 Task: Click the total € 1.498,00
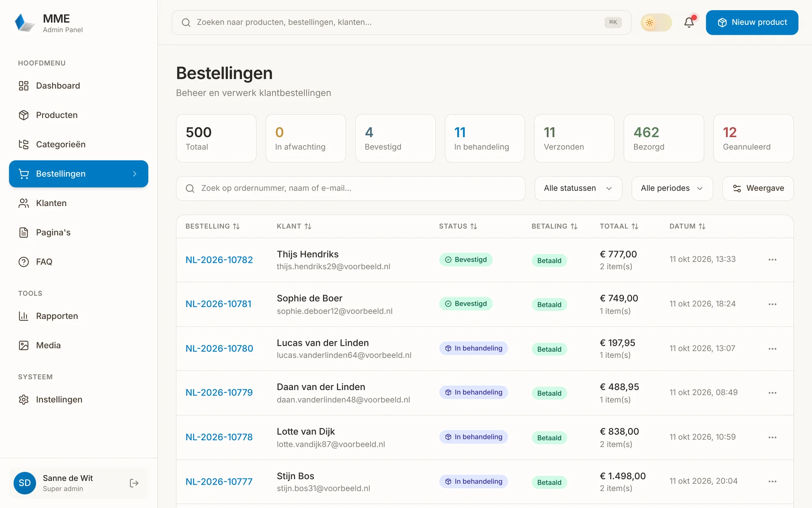[x=623, y=476]
